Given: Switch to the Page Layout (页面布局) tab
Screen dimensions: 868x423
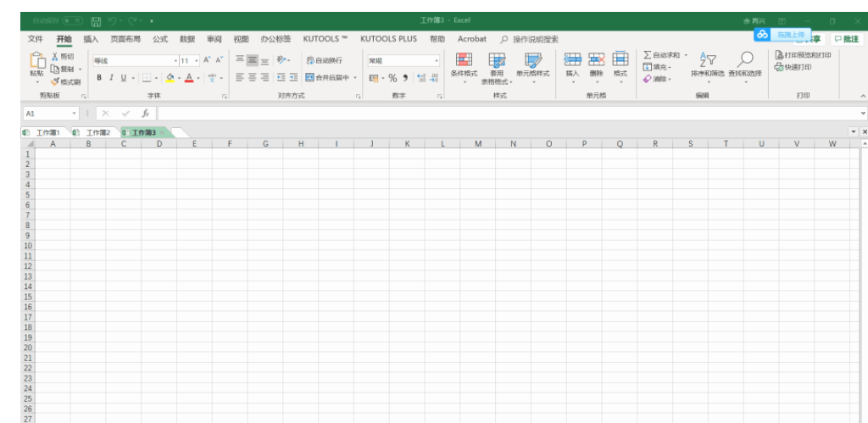Looking at the screenshot, I should (125, 39).
